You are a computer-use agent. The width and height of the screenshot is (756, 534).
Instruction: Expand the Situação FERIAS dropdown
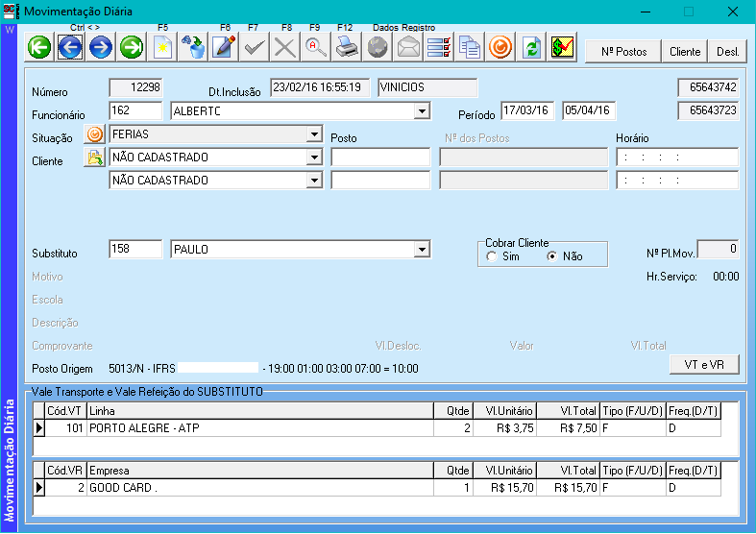point(314,134)
